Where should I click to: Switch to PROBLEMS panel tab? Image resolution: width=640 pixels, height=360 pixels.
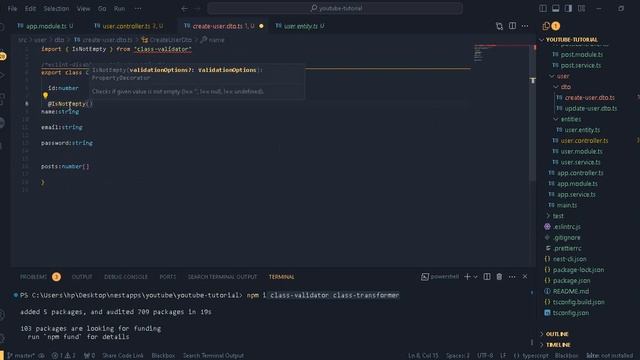pyautogui.click(x=33, y=277)
